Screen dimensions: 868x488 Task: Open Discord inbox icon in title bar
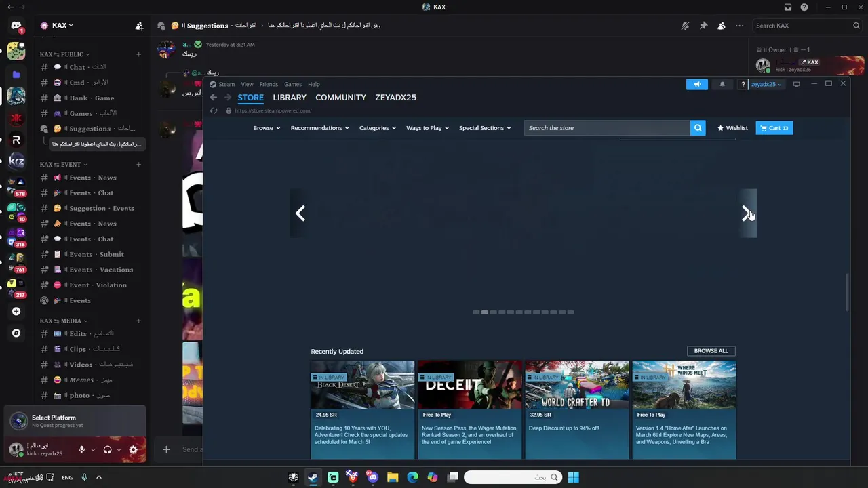tap(787, 7)
